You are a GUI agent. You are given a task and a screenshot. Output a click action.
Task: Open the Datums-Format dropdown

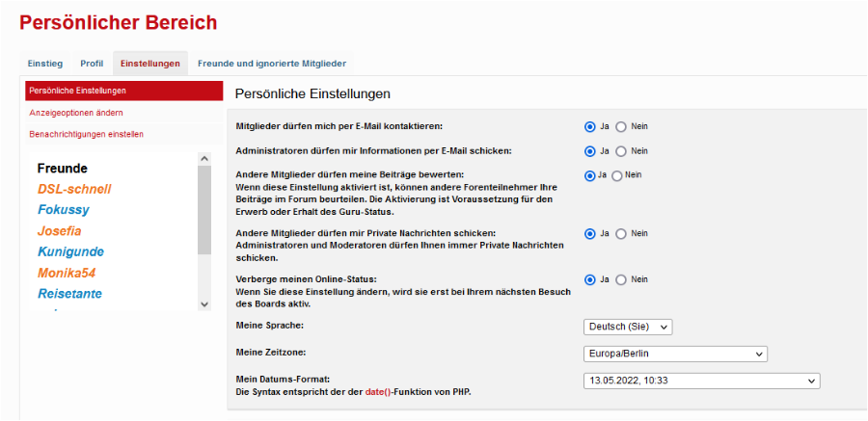pyautogui.click(x=701, y=381)
